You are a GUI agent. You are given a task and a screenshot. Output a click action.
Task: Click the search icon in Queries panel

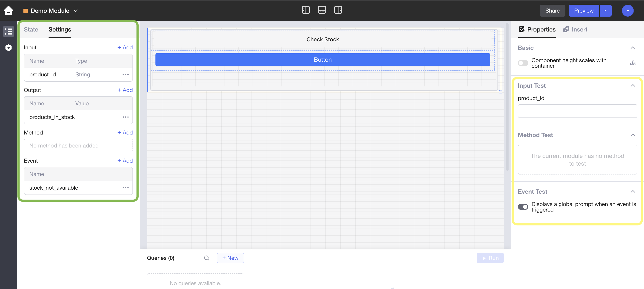[x=207, y=258]
